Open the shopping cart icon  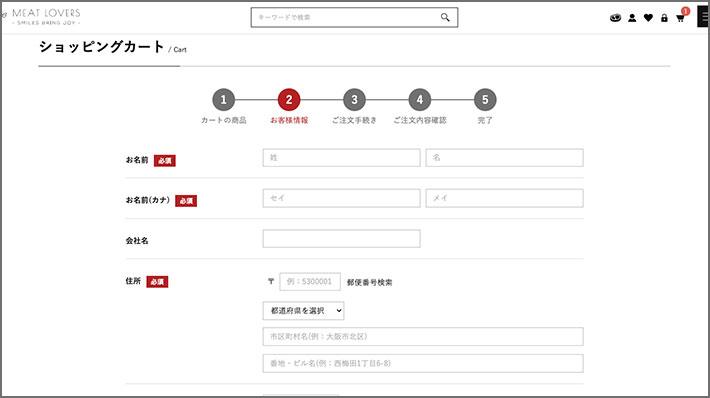tap(680, 18)
